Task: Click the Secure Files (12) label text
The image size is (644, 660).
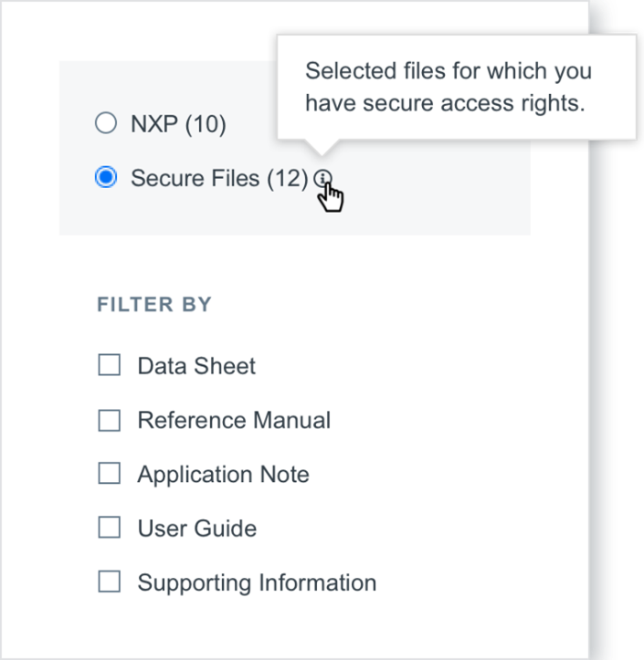Action: pos(219,179)
